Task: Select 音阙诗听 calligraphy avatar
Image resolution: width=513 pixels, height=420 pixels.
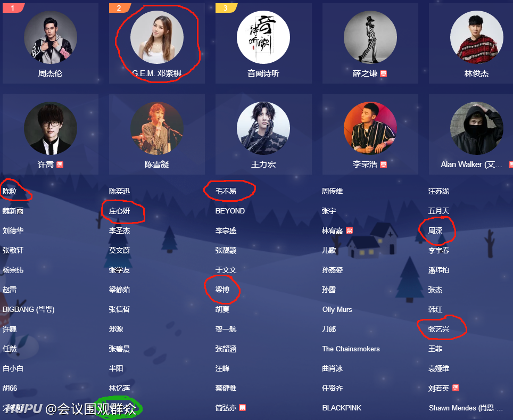Action: [263, 37]
